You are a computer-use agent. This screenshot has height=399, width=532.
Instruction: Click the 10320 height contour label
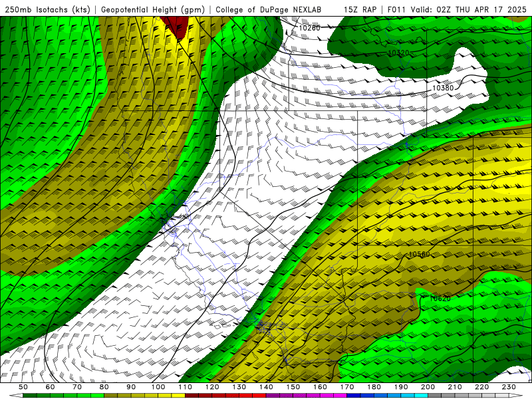[398, 53]
